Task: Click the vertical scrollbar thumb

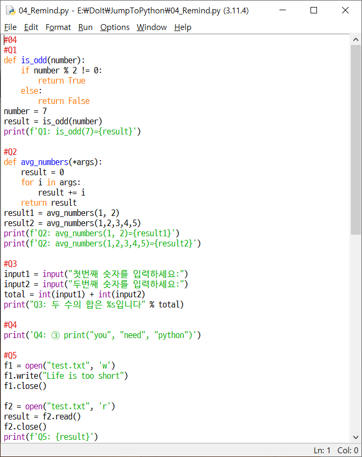Action: click(356, 140)
